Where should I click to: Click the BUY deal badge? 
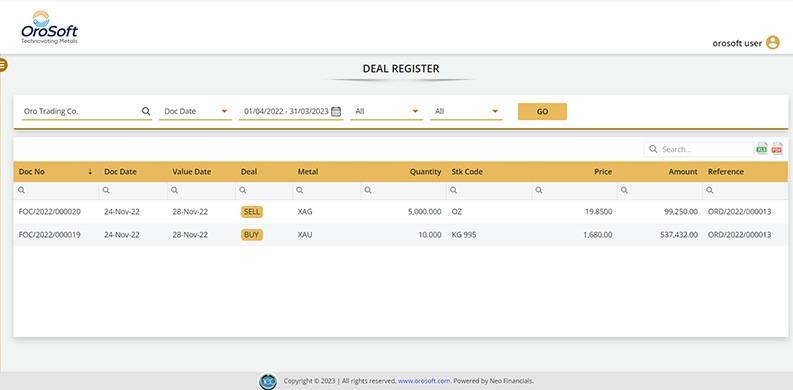pos(251,235)
